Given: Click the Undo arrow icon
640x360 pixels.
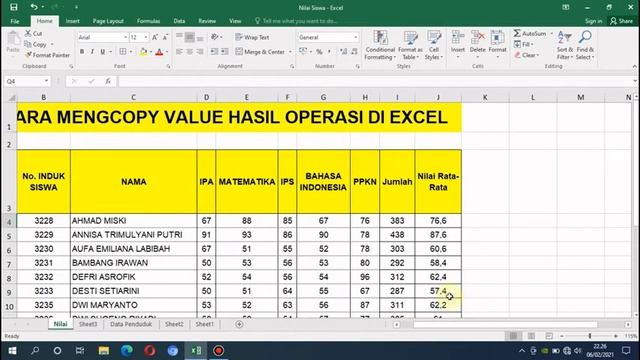Looking at the screenshot, I should tap(34, 7).
